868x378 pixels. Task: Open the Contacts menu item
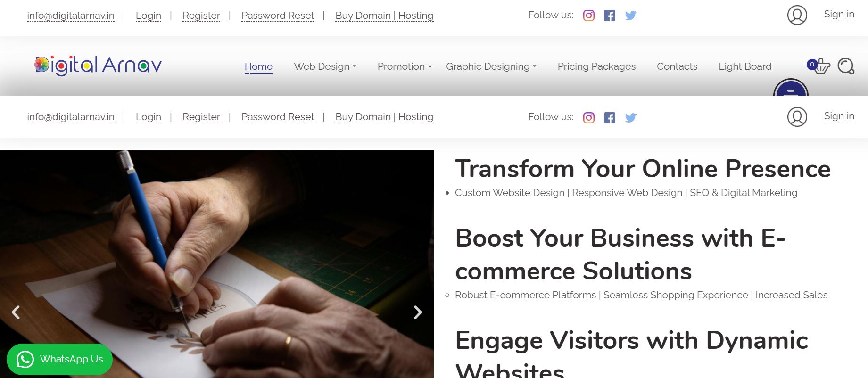(x=677, y=66)
